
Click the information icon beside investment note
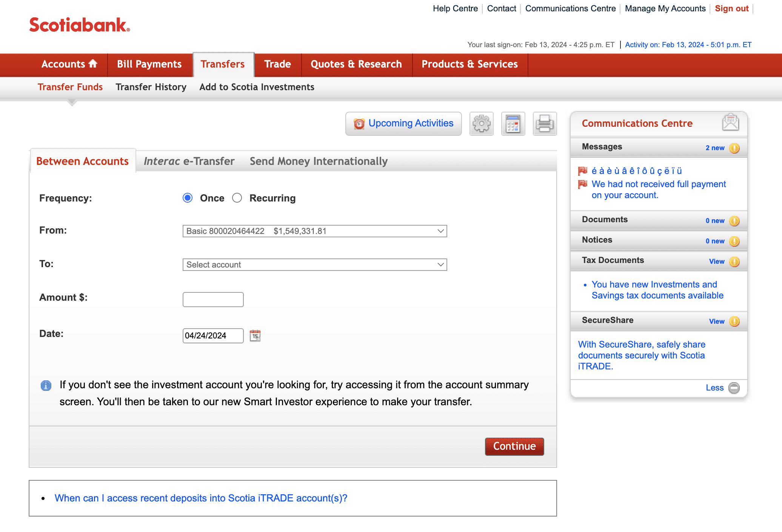click(46, 386)
